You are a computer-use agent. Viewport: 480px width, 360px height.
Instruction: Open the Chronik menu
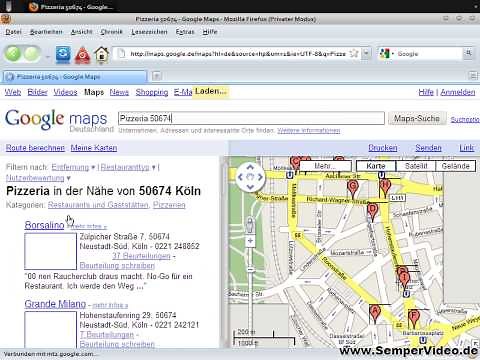(x=112, y=32)
